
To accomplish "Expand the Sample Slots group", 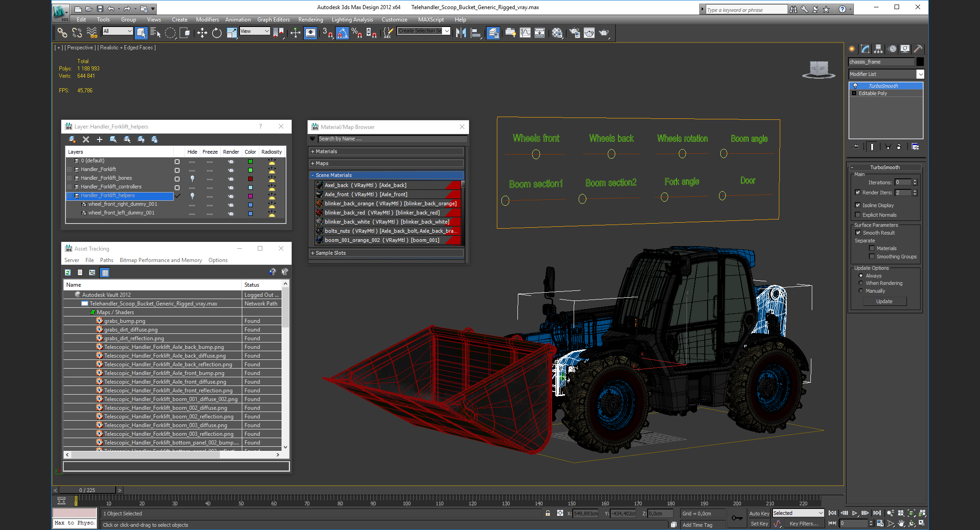I will 387,253.
